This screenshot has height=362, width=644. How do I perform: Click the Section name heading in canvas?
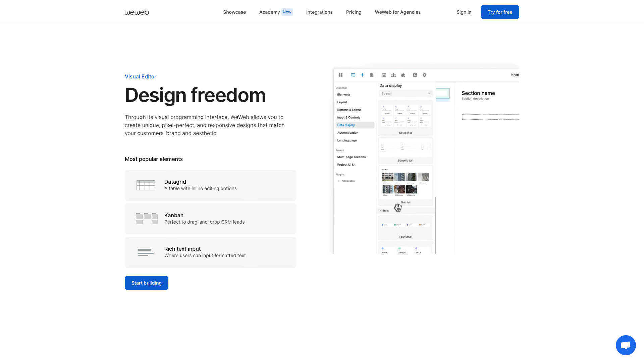pos(478,93)
